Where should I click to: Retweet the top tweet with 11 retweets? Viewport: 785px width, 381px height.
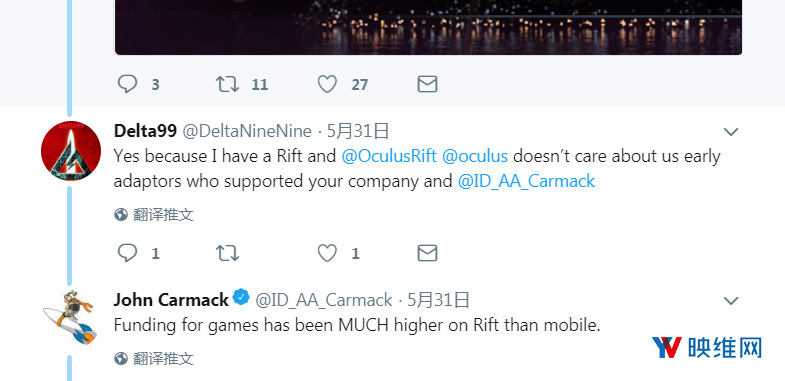click(x=227, y=84)
